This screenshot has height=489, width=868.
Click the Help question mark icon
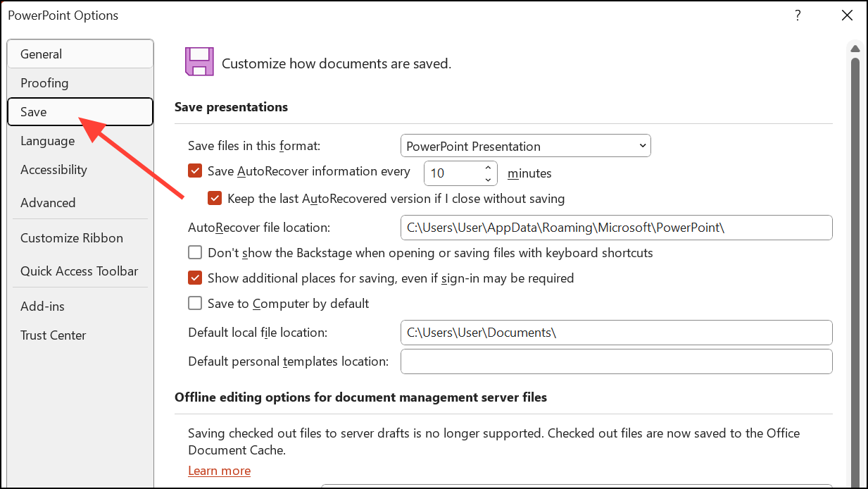(x=798, y=15)
